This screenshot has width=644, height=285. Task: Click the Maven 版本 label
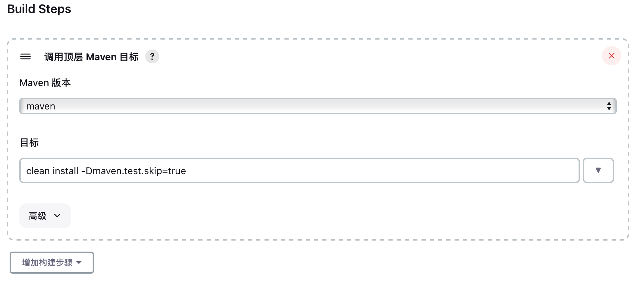pos(45,83)
